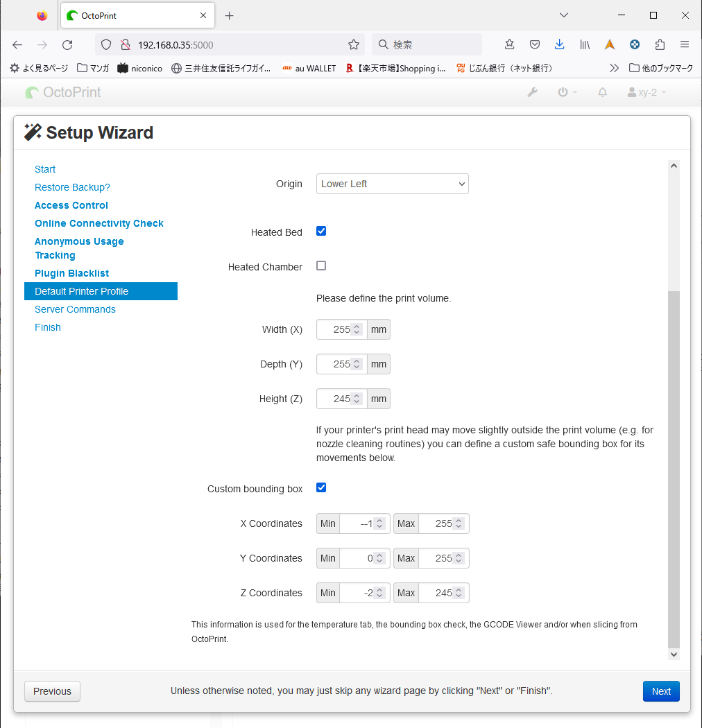The height and width of the screenshot is (728, 702).
Task: Toggle the Heated Bed checkbox
Action: (x=321, y=231)
